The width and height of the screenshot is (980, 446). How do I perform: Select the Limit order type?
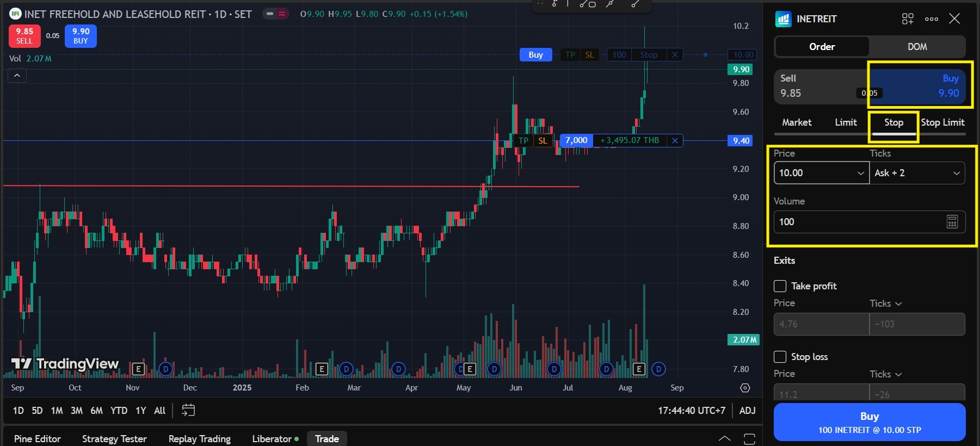[846, 122]
